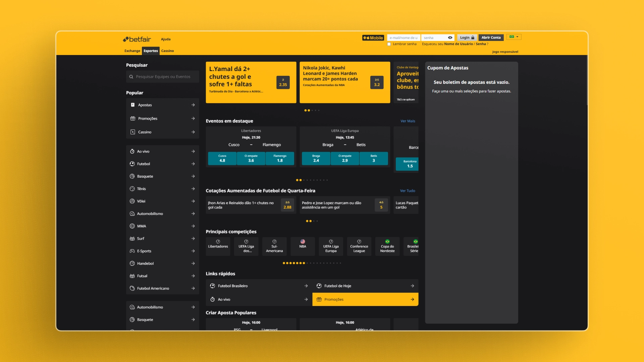Image resolution: width=644 pixels, height=362 pixels.
Task: Click the Libertadores competition icon
Action: tap(218, 241)
